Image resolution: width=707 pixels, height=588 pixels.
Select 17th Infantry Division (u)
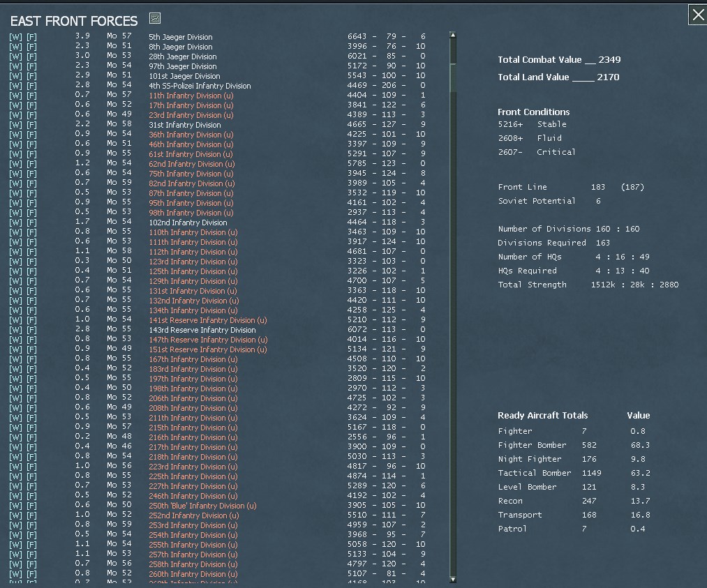click(191, 105)
